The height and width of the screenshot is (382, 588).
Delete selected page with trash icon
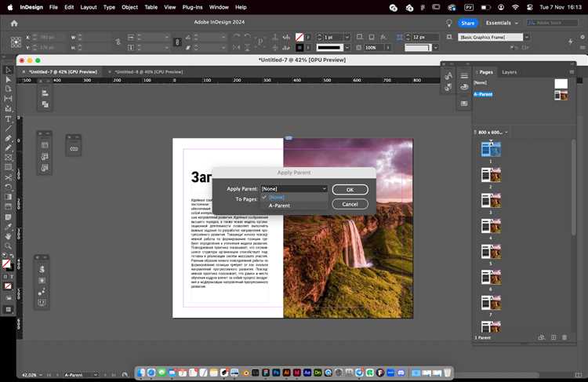564,337
